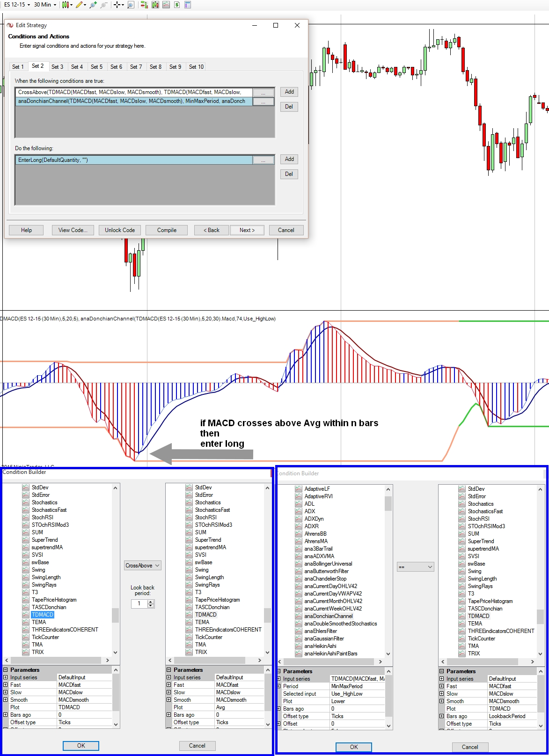This screenshot has width=549, height=756.
Task: Click the data box magnifier icon
Action: [x=131, y=5]
